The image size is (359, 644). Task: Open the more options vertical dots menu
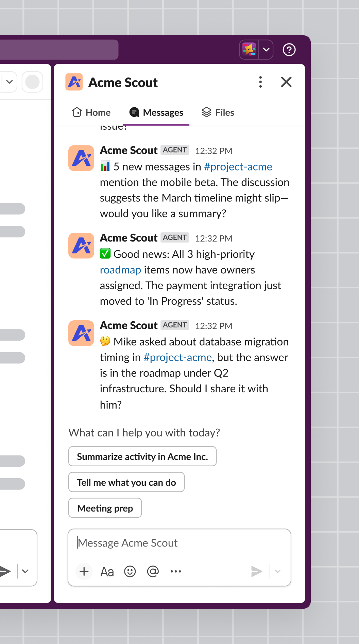(x=260, y=82)
